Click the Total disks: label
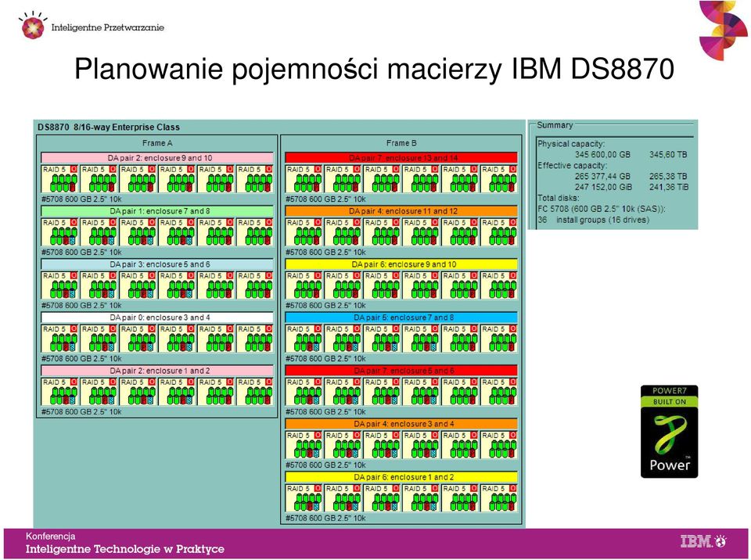The image size is (751, 560). 559,198
